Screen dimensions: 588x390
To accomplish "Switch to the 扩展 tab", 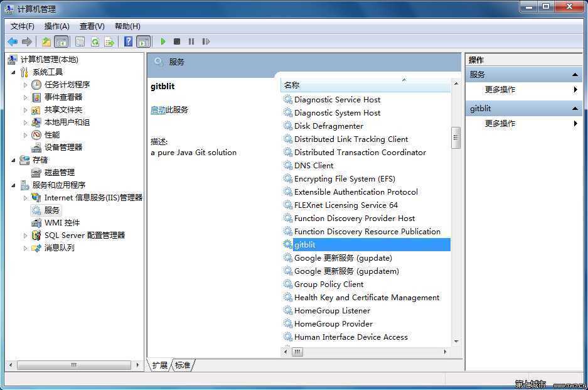I will coord(160,366).
